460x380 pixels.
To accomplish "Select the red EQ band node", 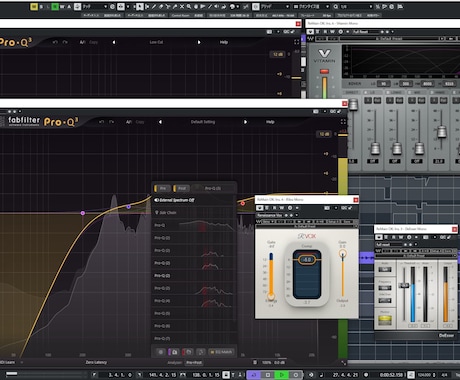I will pos(243,203).
